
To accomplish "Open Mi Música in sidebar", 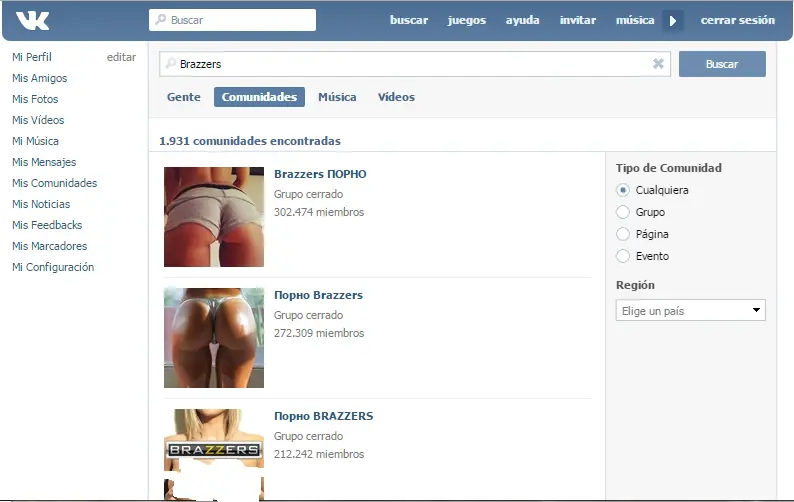I will coord(35,141).
